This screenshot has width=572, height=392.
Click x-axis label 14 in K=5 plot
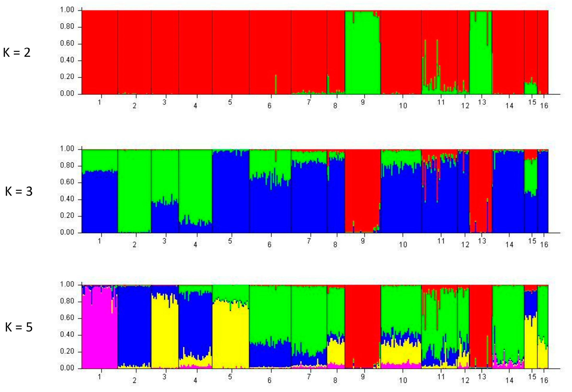pos(509,380)
